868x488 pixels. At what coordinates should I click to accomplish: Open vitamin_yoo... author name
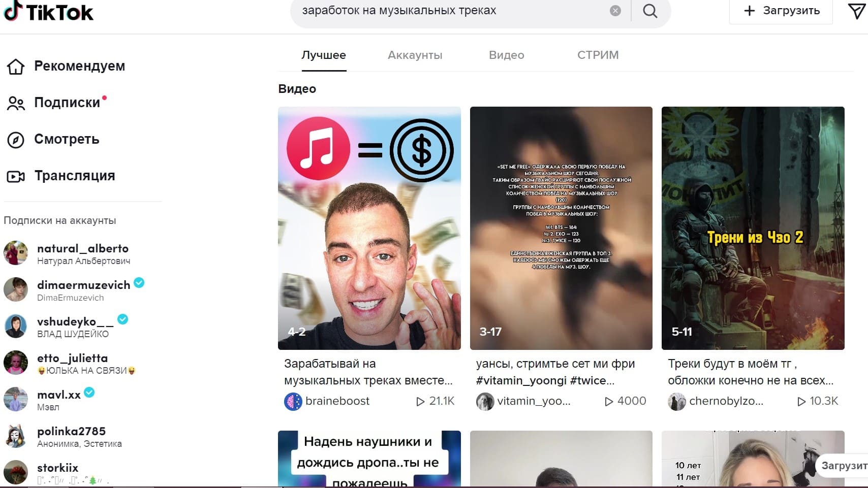(534, 401)
